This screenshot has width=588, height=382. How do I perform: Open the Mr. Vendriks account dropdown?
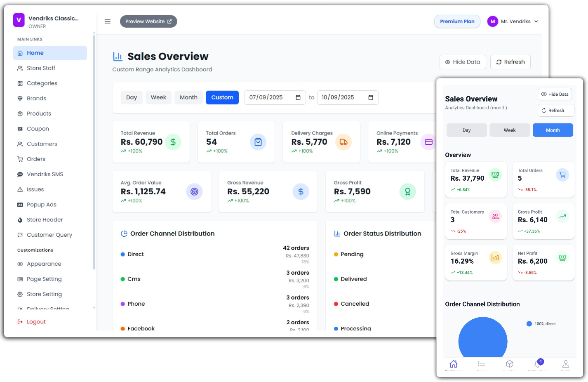click(x=513, y=21)
